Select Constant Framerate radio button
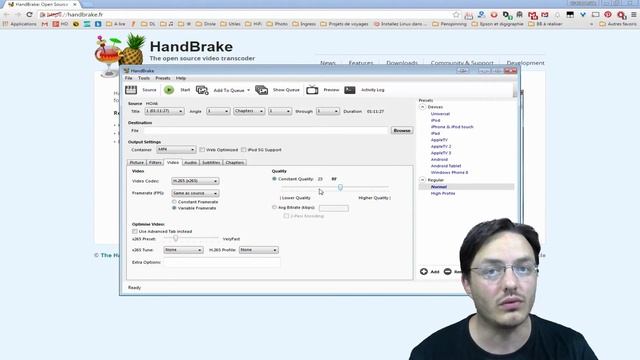Screen dimensions: 640x360 pyautogui.click(x=174, y=202)
